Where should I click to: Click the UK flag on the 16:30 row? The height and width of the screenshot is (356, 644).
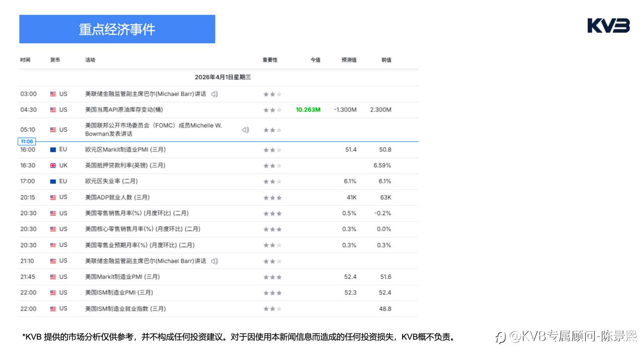coord(53,165)
